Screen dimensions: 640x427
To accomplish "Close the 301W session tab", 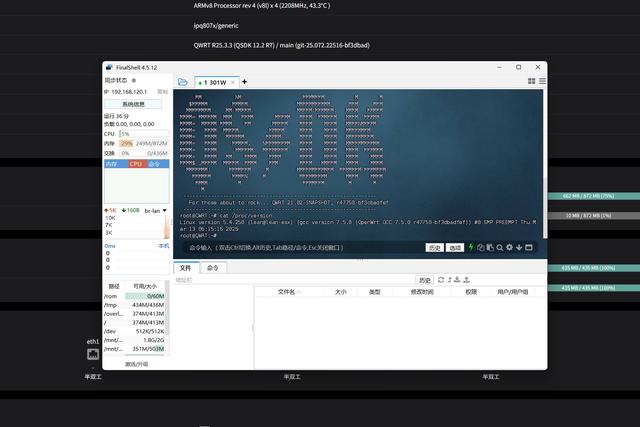I will 233,82.
